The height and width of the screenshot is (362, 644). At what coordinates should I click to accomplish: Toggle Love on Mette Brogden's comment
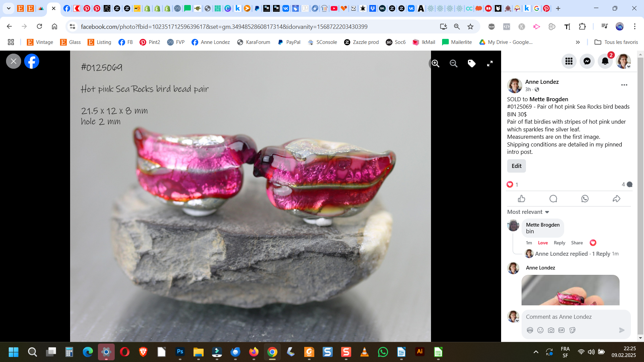543,243
